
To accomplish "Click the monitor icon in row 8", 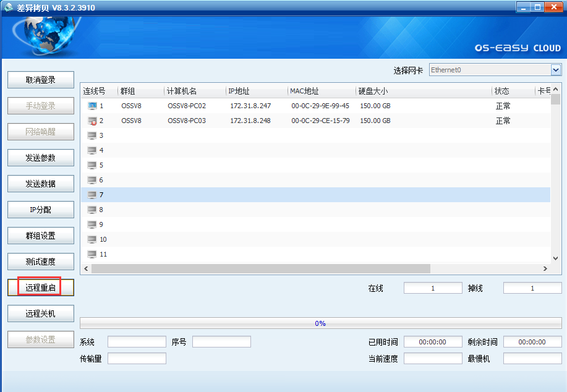I will click(x=92, y=210).
